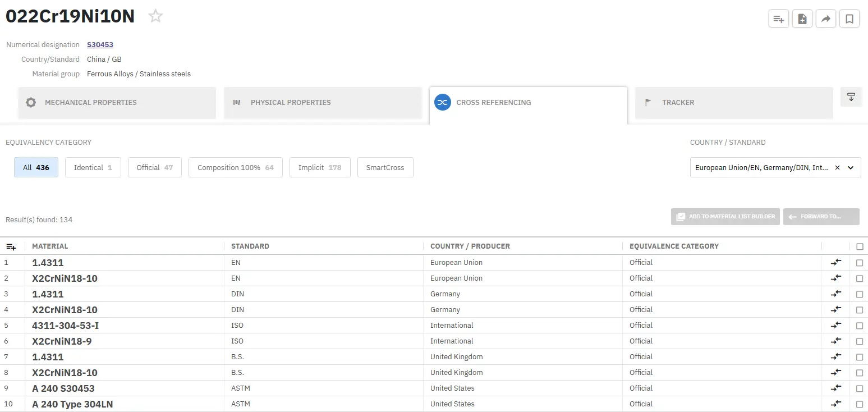Check the box for DIN X2CrNiN18-10
Image resolution: width=868 pixels, height=412 pixels.
[860, 310]
